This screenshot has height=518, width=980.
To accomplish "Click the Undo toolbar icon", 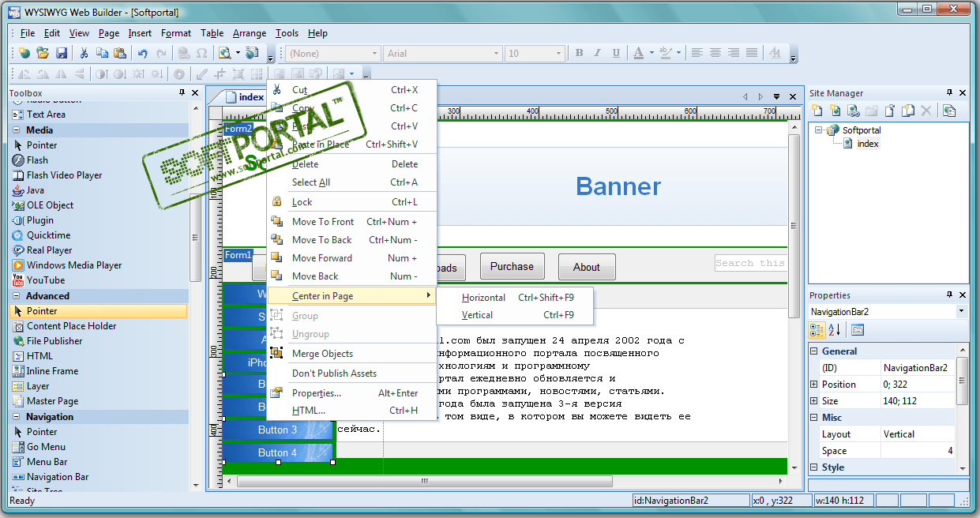I will tap(143, 53).
